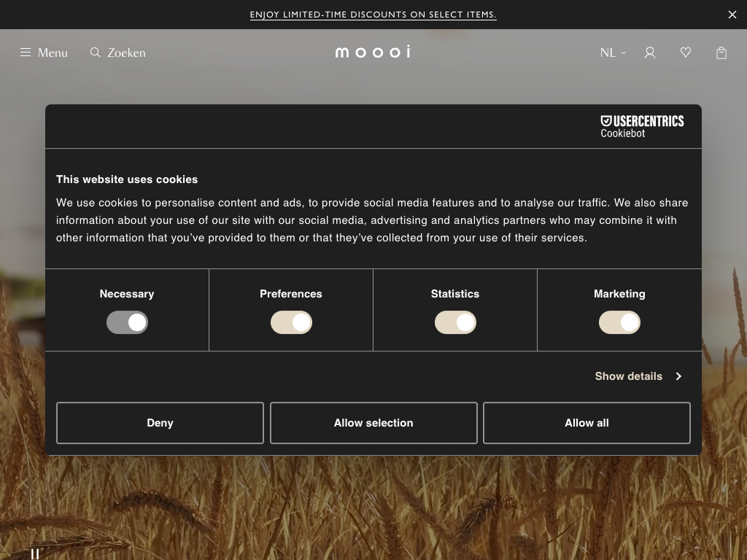The height and width of the screenshot is (560, 747).
Task: Open the shopping bag icon
Action: [721, 52]
